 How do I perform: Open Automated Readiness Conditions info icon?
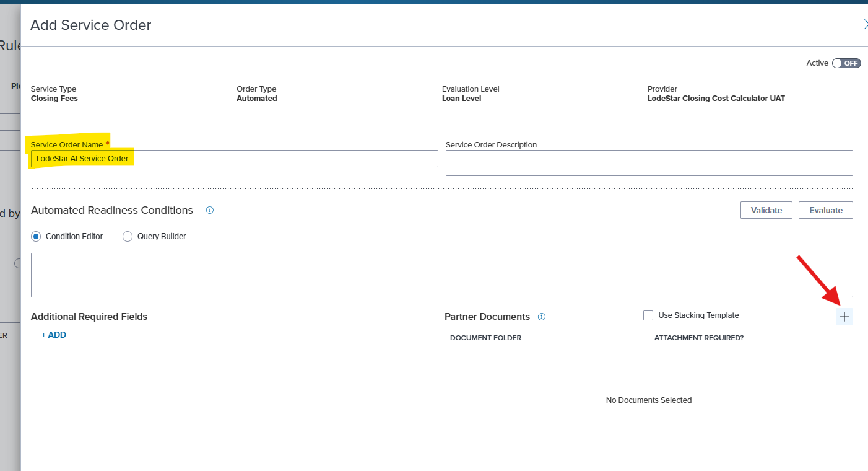click(x=209, y=210)
